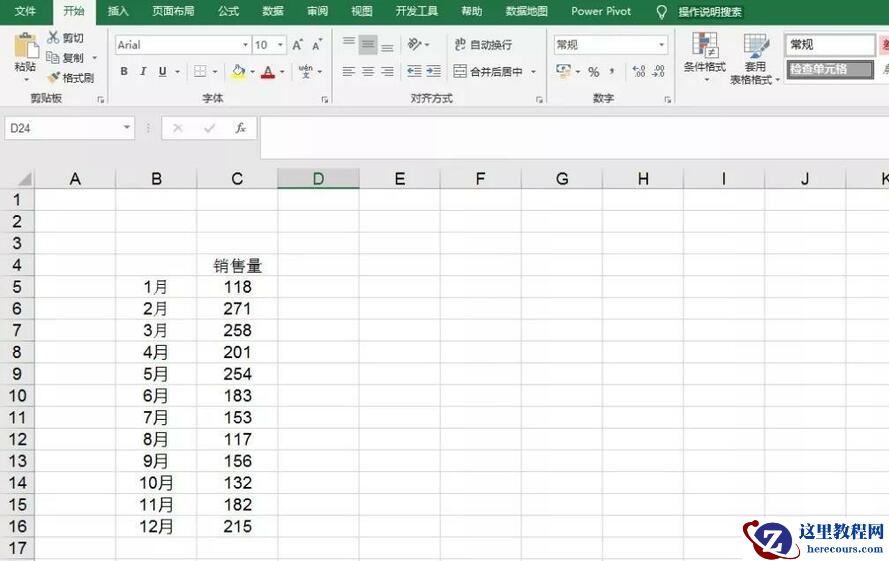Open the font name dropdown Arial
The image size is (889, 561).
[x=245, y=45]
